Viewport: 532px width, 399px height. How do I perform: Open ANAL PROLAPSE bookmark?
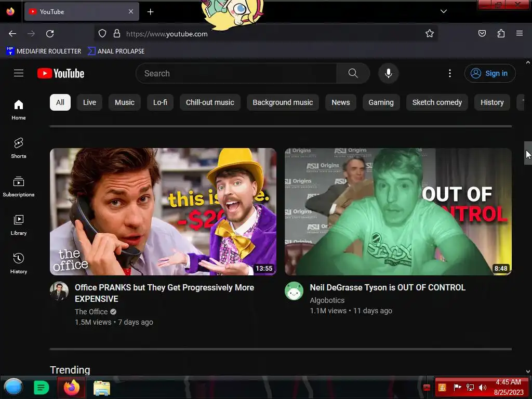[x=116, y=51]
